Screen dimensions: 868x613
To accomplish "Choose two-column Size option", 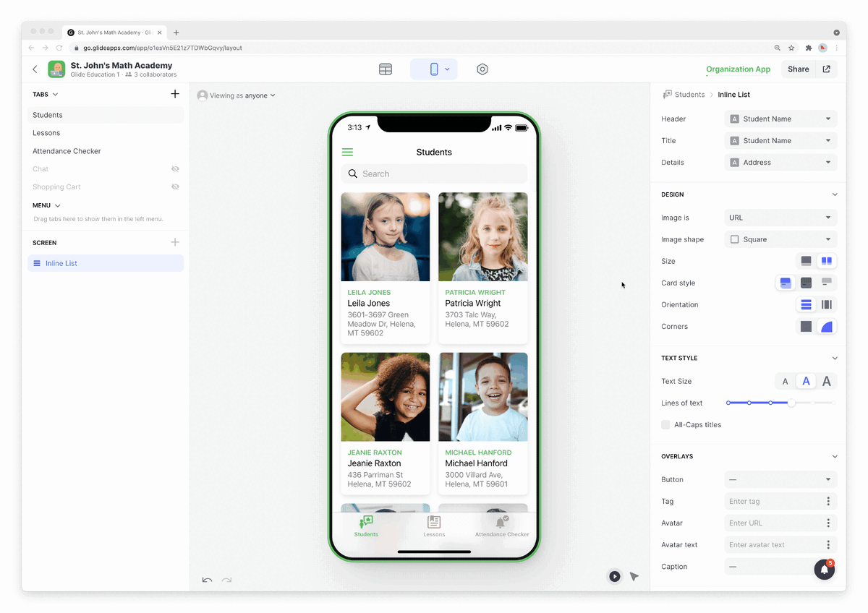I will (x=827, y=261).
